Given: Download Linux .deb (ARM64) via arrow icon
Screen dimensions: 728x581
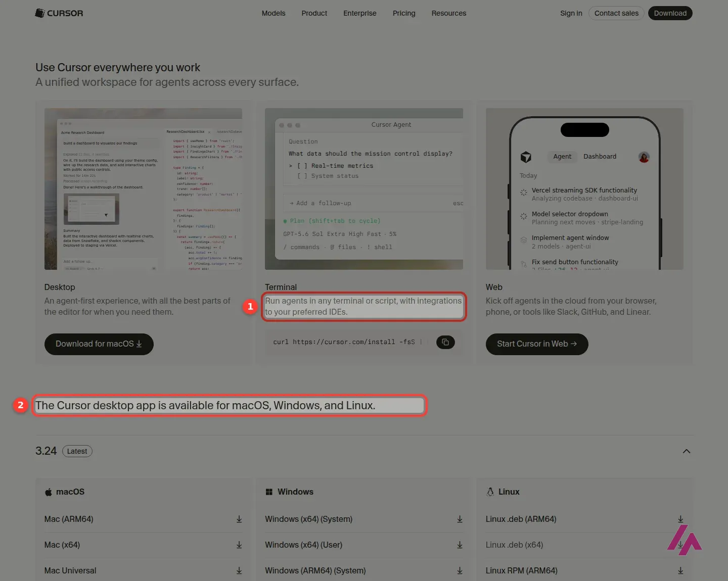Looking at the screenshot, I should pyautogui.click(x=680, y=519).
